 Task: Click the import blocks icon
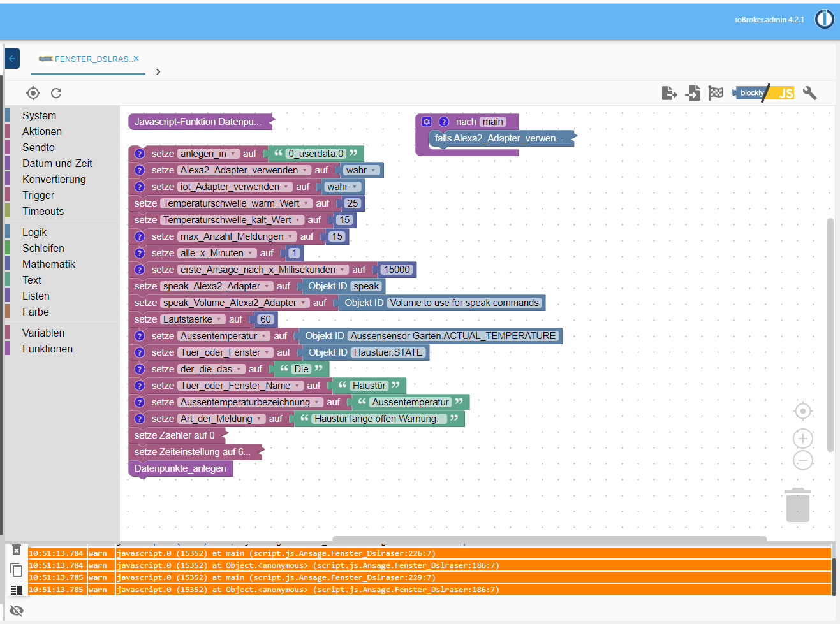click(x=693, y=93)
